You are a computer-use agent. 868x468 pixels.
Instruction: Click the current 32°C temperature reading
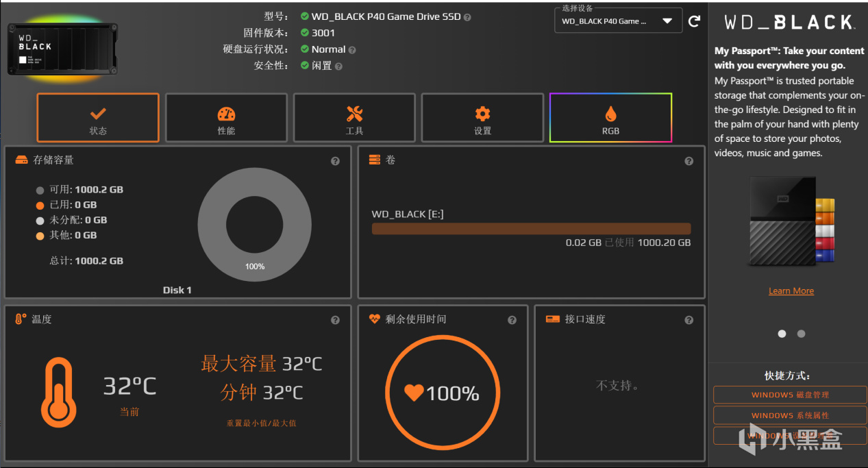[x=129, y=386]
